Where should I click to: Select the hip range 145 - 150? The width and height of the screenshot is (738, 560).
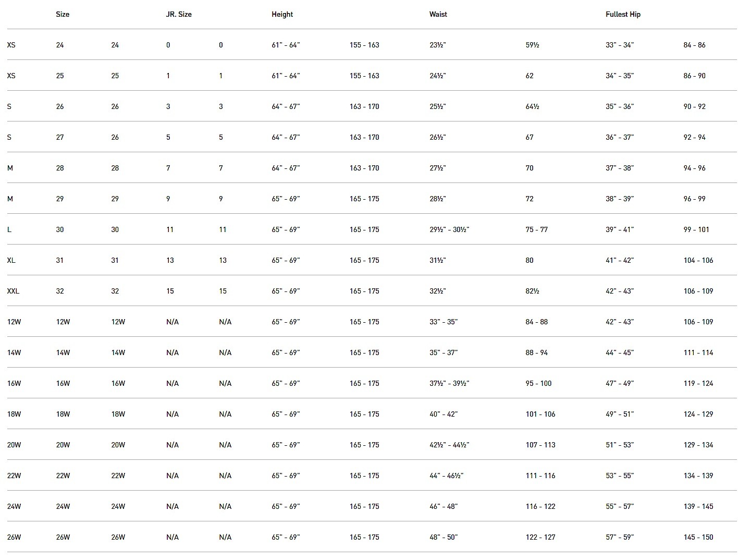[x=698, y=537]
